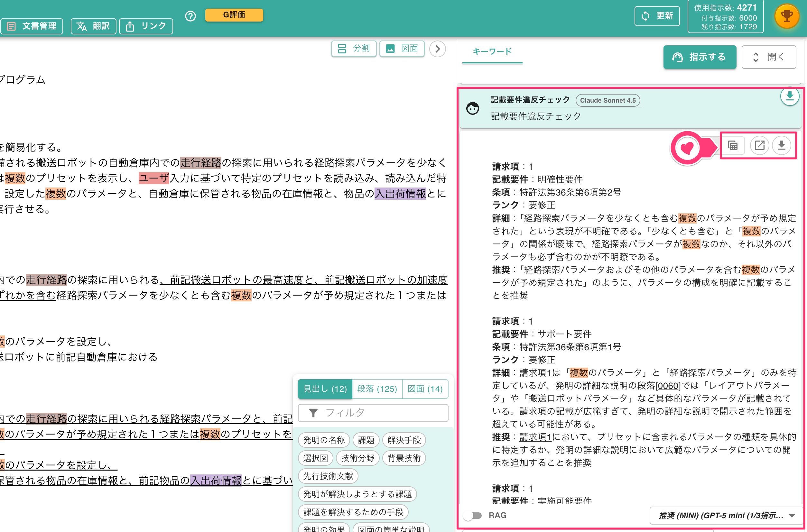The image size is (807, 532).
Task: Click the Claude Sonnet 4.5 model chip
Action: point(608,100)
